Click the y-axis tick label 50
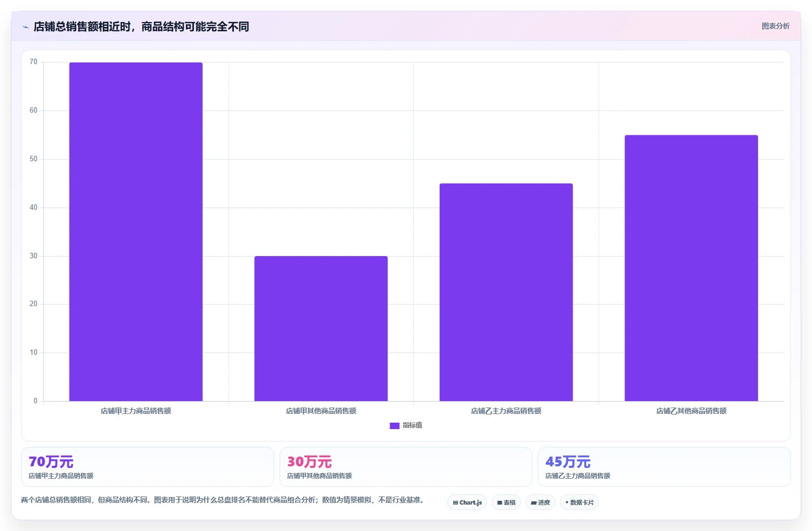The width and height of the screenshot is (812, 531). pyautogui.click(x=33, y=159)
